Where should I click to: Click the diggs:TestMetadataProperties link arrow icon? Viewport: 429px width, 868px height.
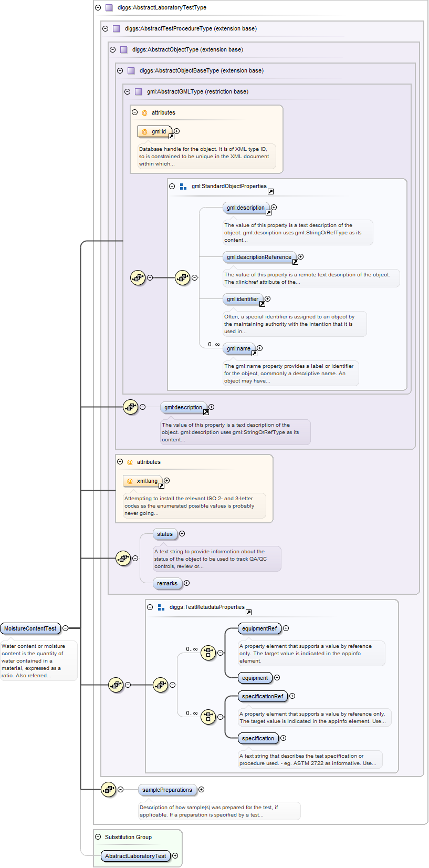[x=248, y=612]
